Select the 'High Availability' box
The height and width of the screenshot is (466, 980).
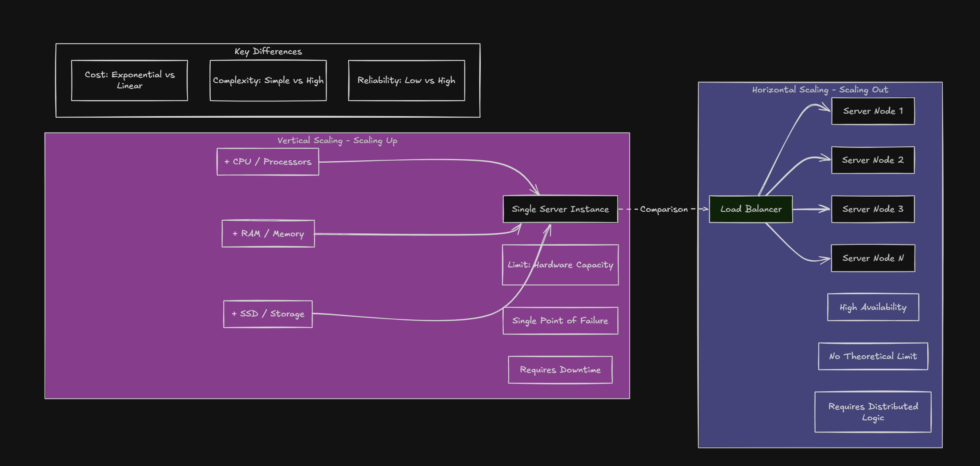[873, 307]
